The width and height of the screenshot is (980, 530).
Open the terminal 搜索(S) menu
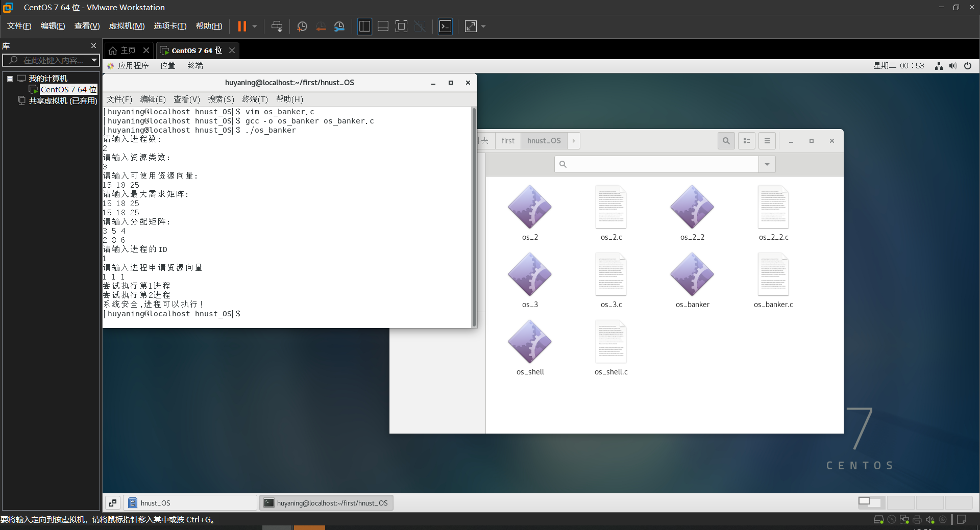pos(221,99)
